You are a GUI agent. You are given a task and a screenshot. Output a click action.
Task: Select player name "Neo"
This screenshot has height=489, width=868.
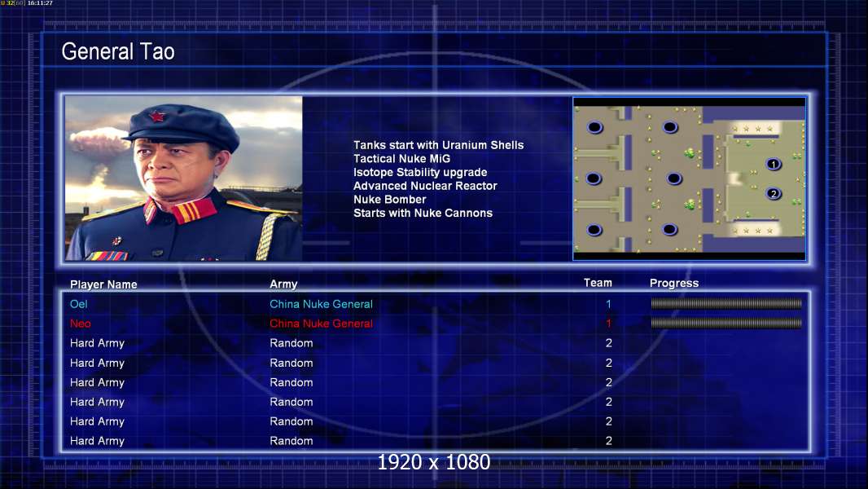click(x=81, y=324)
